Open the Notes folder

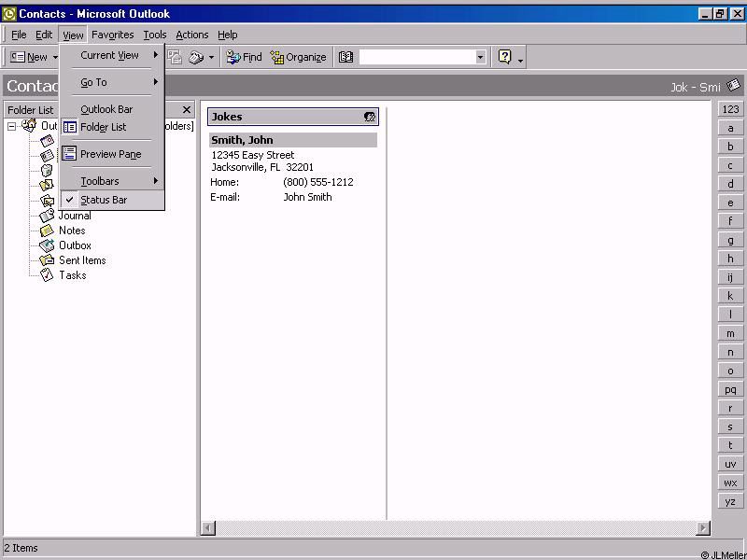pyautogui.click(x=72, y=231)
